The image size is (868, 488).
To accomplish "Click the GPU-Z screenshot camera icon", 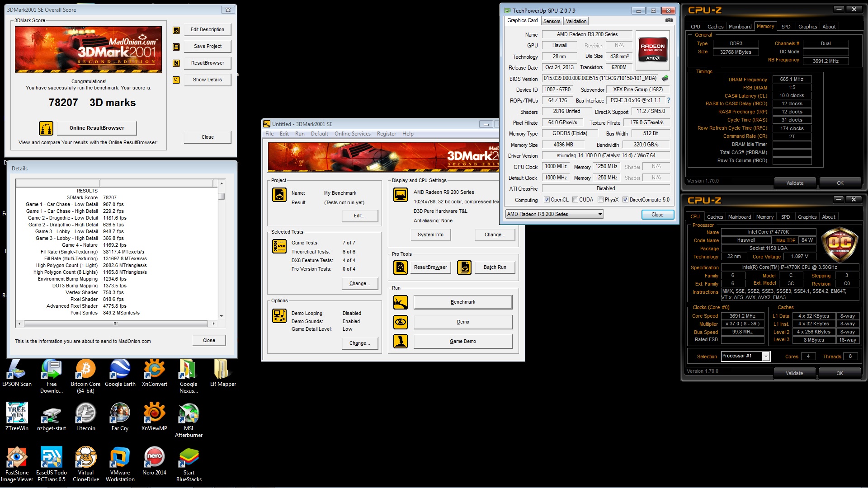I will click(x=669, y=20).
